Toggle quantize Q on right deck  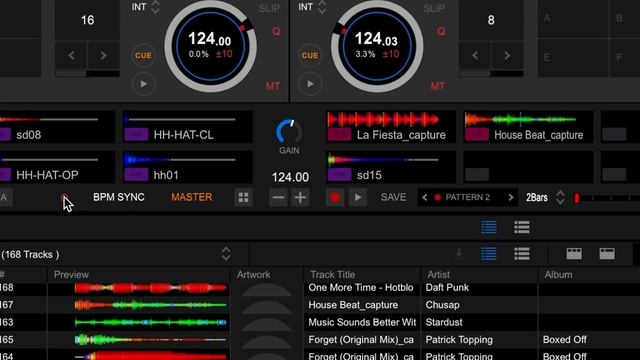click(441, 31)
